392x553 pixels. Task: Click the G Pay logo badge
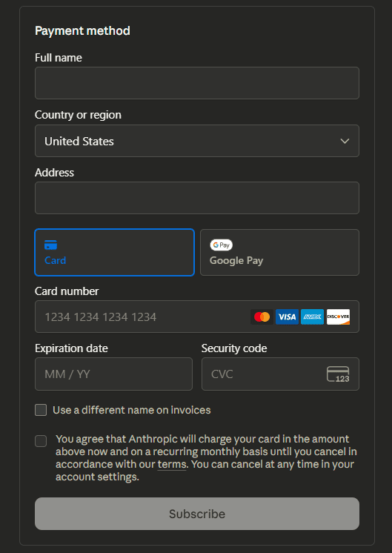(221, 245)
